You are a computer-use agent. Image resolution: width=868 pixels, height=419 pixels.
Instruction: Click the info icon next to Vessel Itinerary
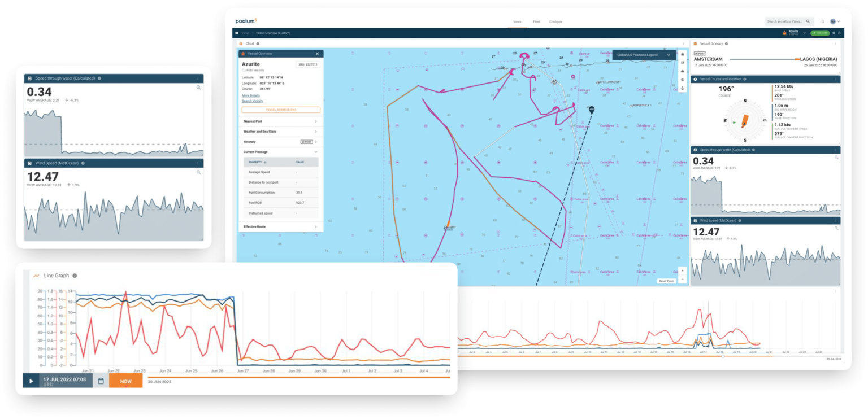pyautogui.click(x=726, y=43)
